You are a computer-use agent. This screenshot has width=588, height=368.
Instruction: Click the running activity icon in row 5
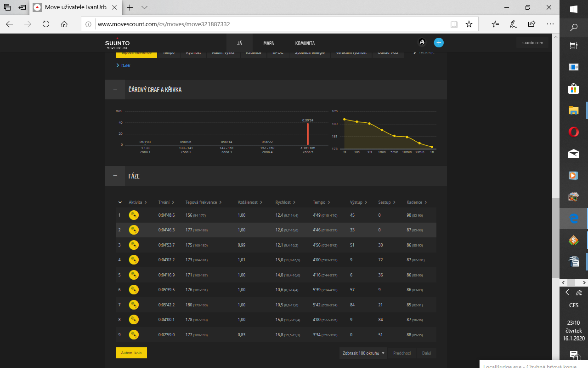[x=134, y=275]
